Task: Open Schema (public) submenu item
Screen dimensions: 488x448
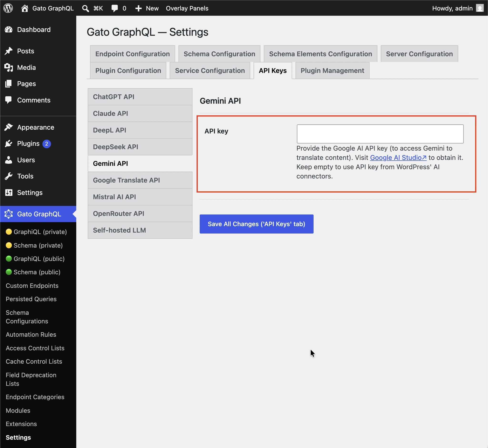Action: coord(33,272)
